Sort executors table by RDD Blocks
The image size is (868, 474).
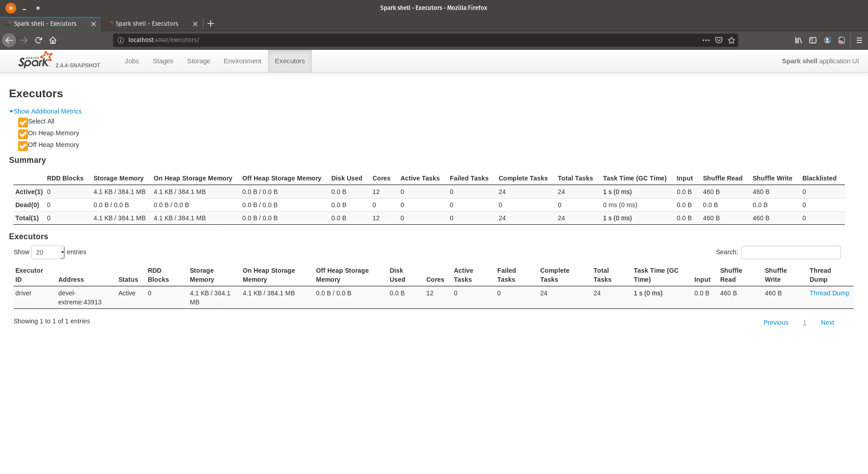(158, 275)
